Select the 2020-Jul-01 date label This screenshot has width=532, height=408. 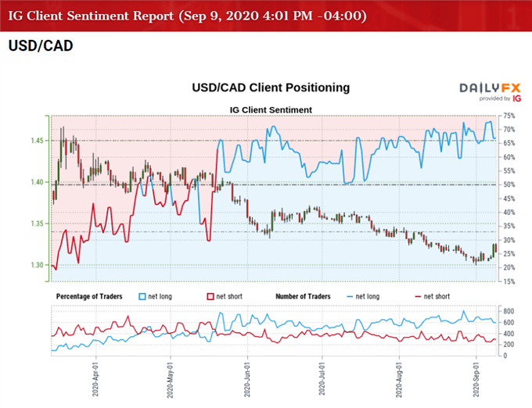click(x=322, y=381)
